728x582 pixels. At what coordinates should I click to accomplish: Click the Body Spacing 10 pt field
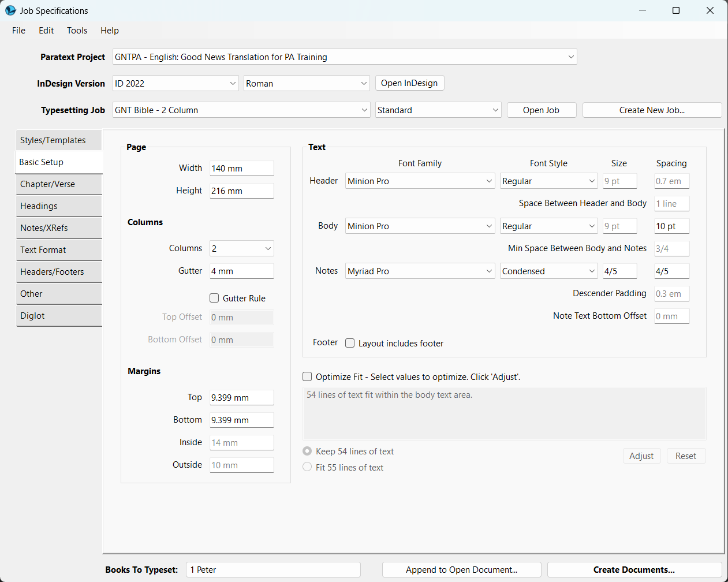[671, 226]
